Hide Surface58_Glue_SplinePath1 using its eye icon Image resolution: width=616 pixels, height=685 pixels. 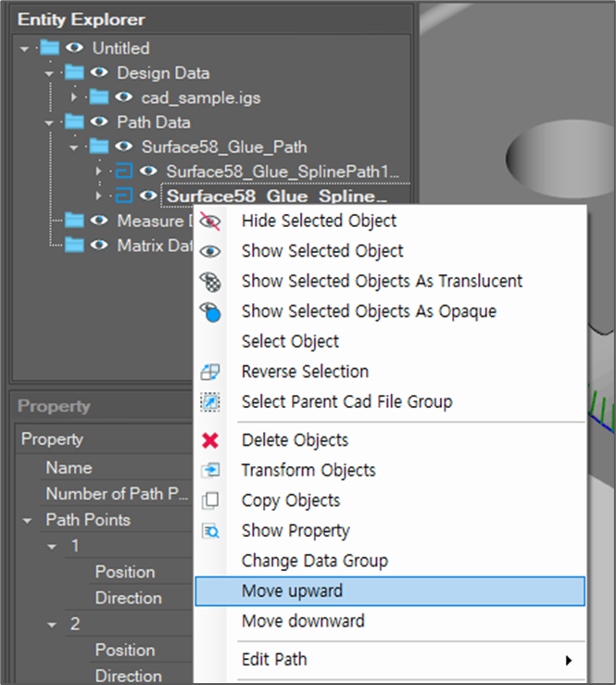[149, 171]
